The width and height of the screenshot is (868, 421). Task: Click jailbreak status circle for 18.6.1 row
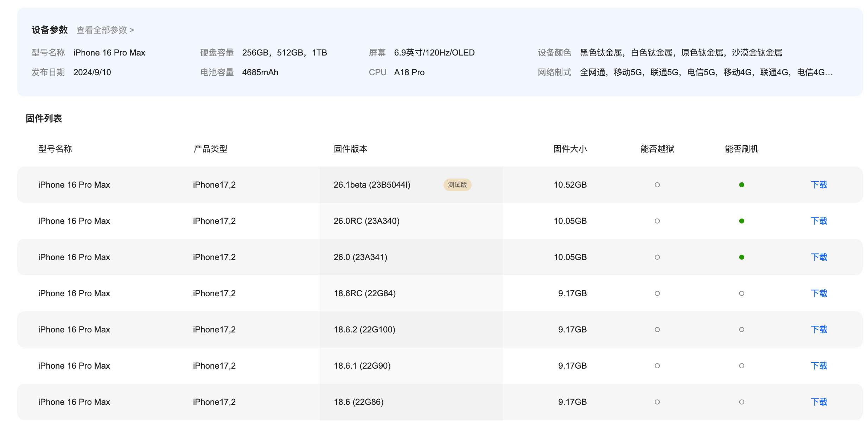[657, 366]
